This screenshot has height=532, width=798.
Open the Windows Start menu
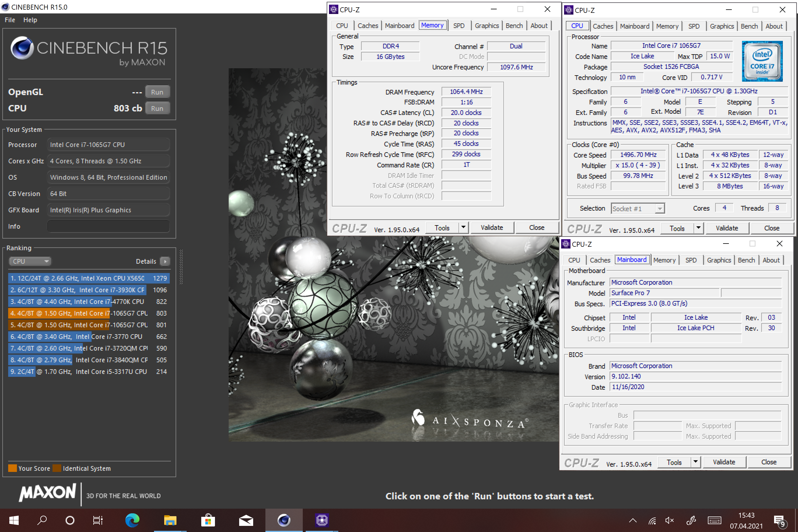click(x=14, y=520)
